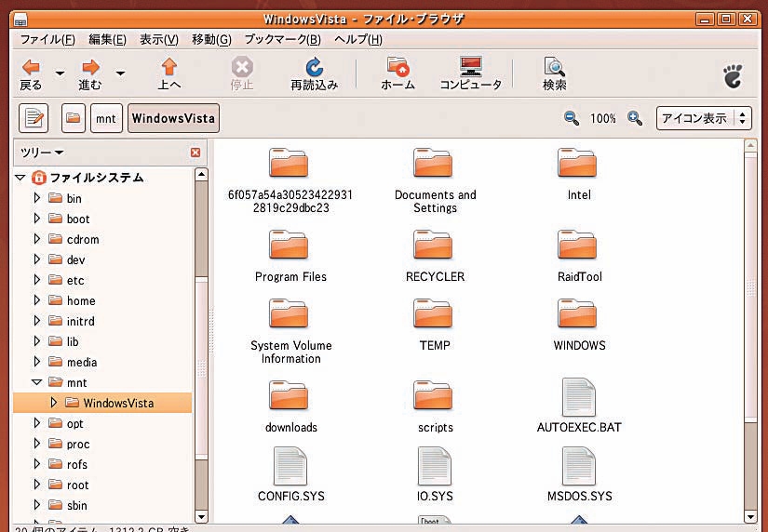The height and width of the screenshot is (532, 768).
Task: Reload the folder with 再読込み
Action: (314, 74)
